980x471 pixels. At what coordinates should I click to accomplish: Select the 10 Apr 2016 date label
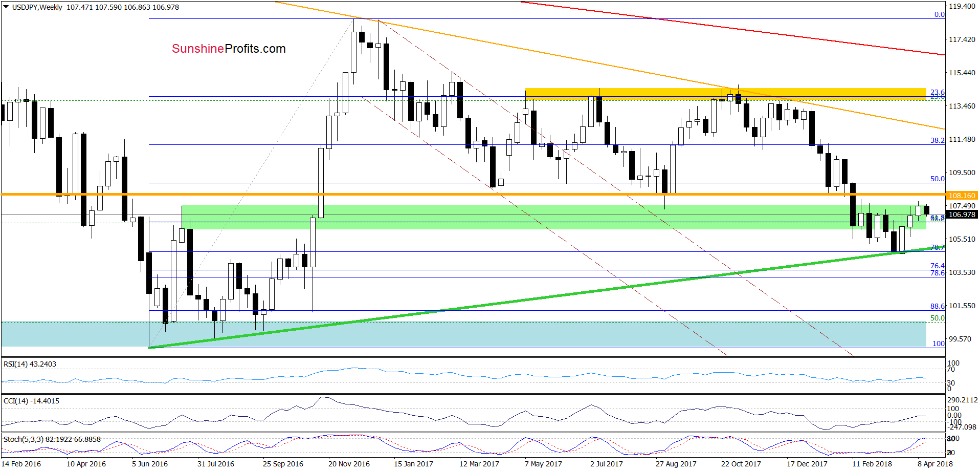click(x=86, y=464)
